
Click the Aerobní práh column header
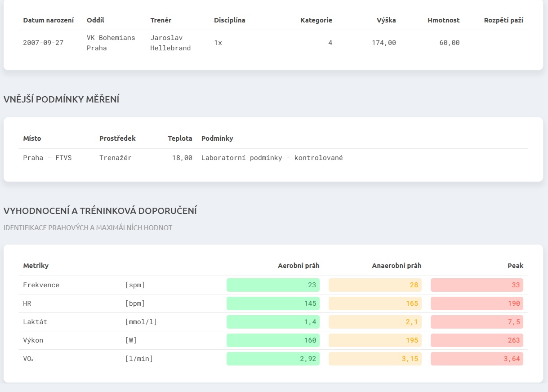[299, 266]
